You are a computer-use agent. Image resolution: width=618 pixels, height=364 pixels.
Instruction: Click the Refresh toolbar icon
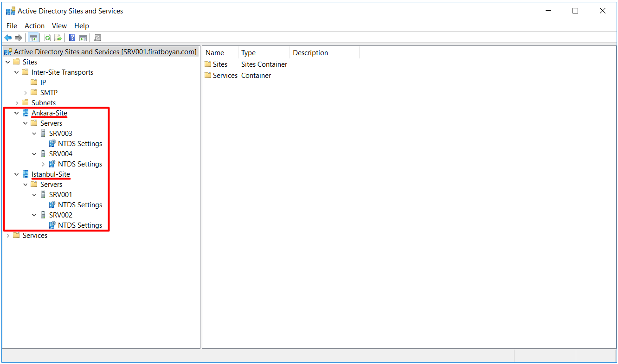(47, 38)
